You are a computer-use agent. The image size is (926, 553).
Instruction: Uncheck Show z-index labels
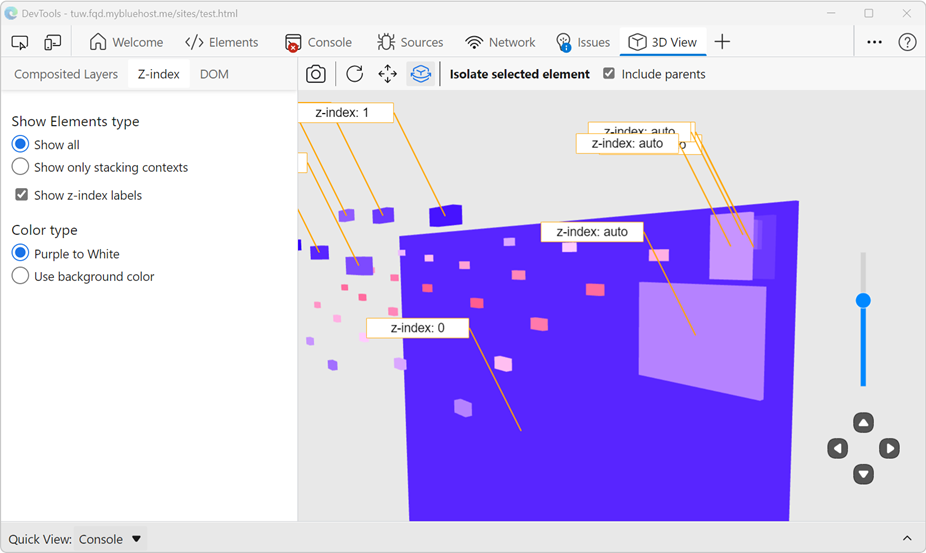(x=21, y=195)
